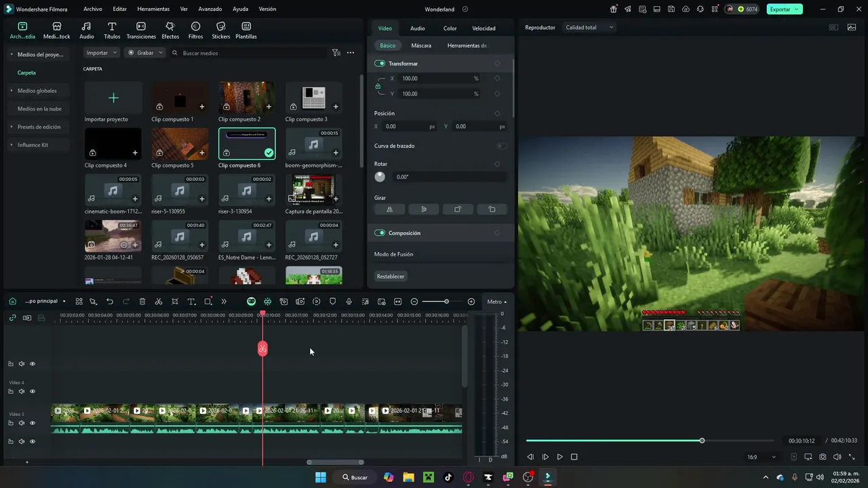The image size is (868, 488).
Task: Click the microphone voiceover icon
Action: [x=349, y=302]
